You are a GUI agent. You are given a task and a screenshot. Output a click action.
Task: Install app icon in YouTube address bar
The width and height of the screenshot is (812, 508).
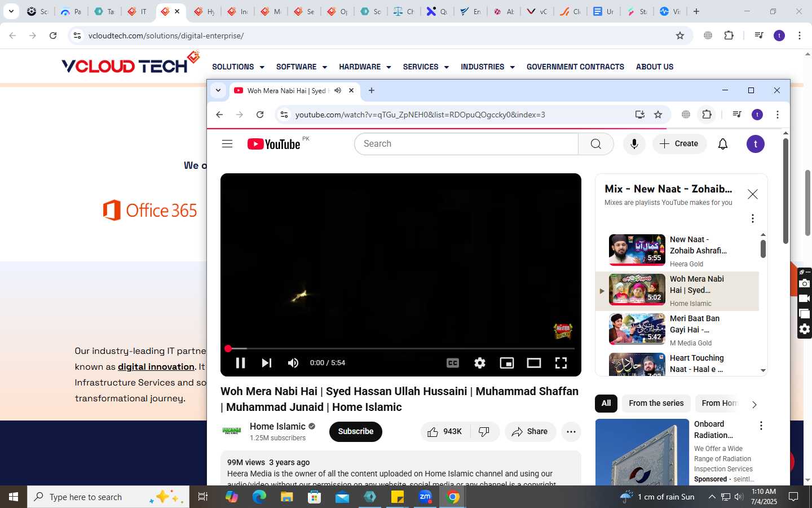(640, 115)
